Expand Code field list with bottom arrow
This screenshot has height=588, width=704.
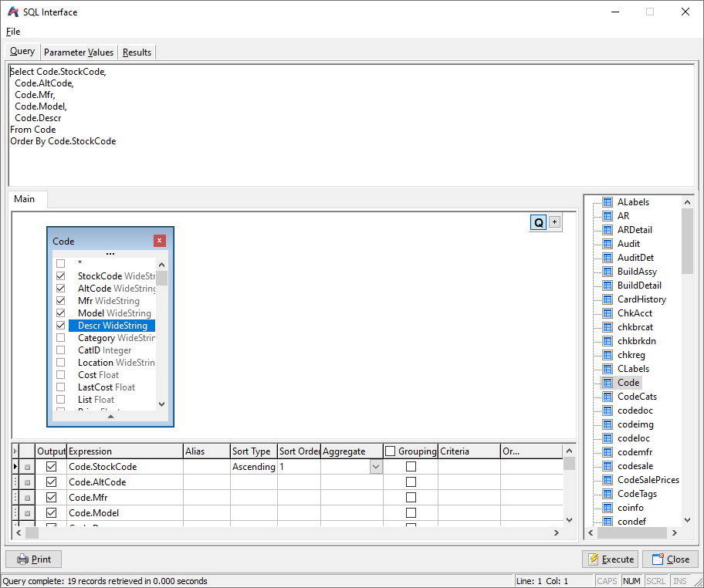(110, 417)
